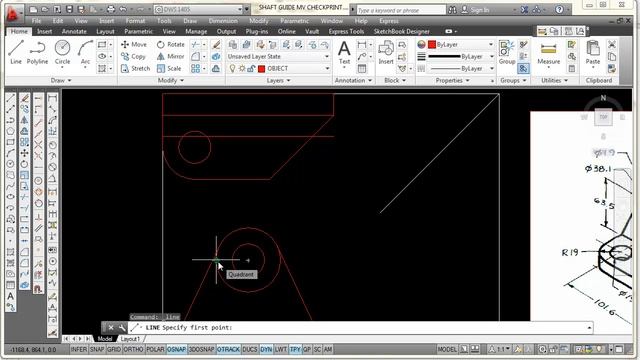Click the Help question mark icon
The height and width of the screenshot is (360, 640).
(559, 9)
